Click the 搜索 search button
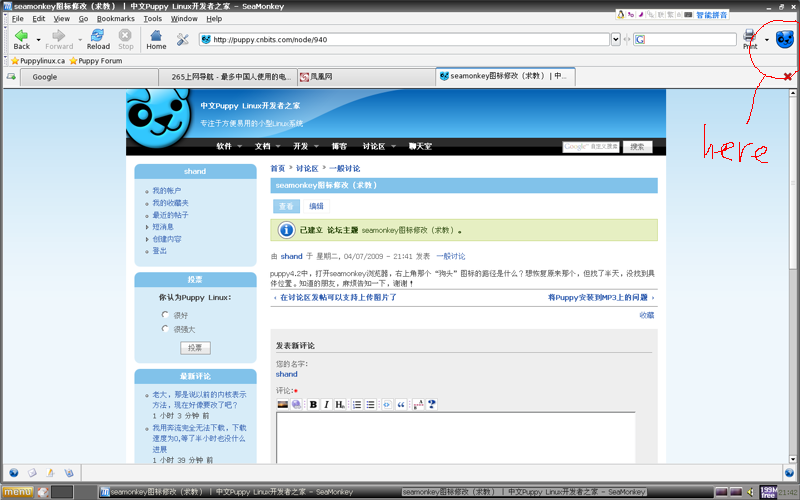Viewport: 800px width, 500px height. pyautogui.click(x=637, y=147)
